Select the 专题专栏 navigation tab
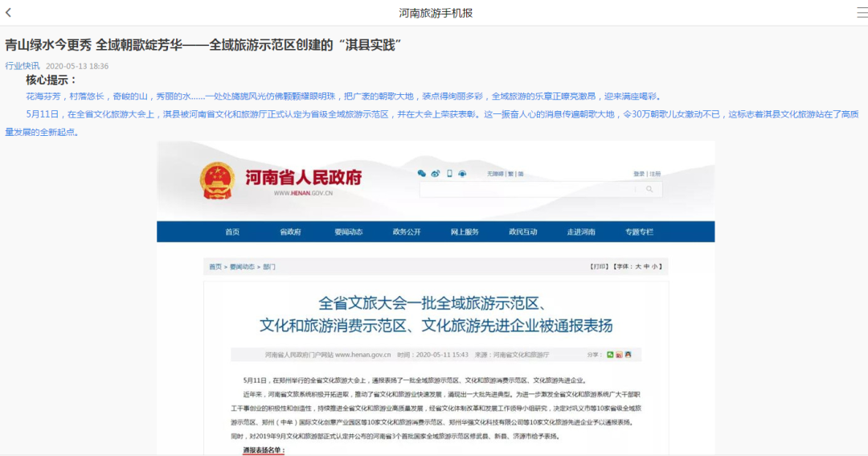The image size is (868, 456). click(x=639, y=232)
